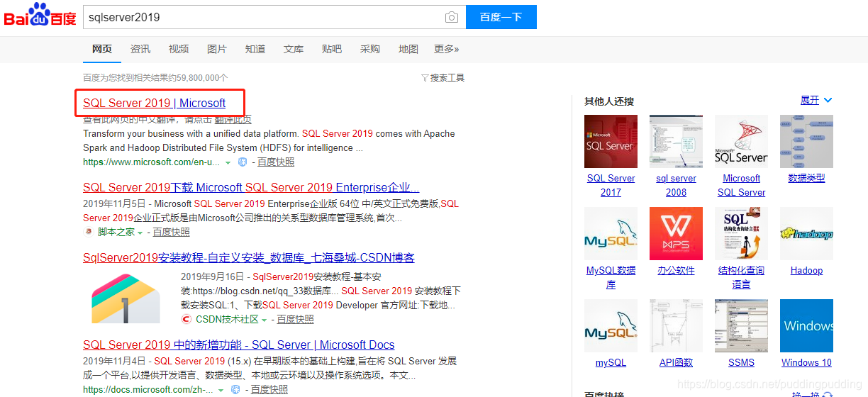Viewport: 868px width, 397px height.
Task: Click MySQL数据库 dolphin logo thumbnail
Action: pos(611,233)
